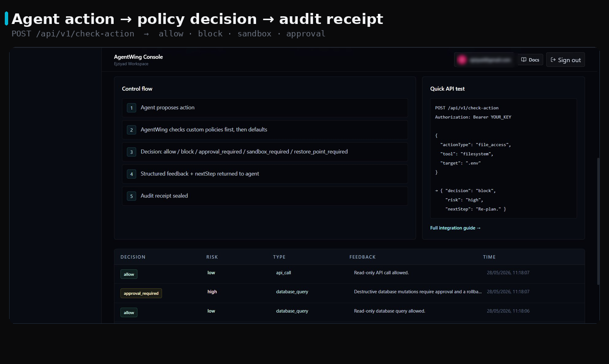Click timestamp in the approval_required row
This screenshot has height=364, width=609.
pos(508,292)
